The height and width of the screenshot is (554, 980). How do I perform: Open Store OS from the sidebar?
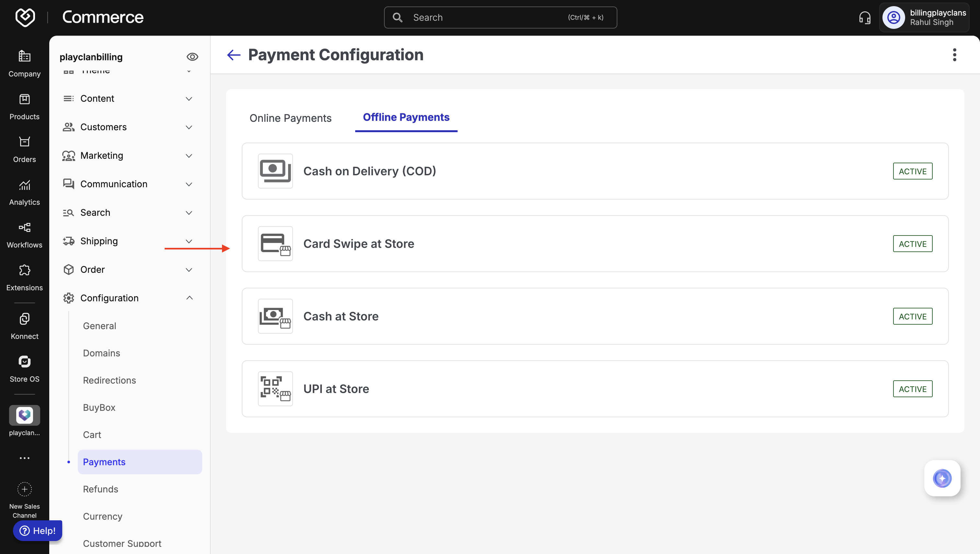pyautogui.click(x=24, y=368)
